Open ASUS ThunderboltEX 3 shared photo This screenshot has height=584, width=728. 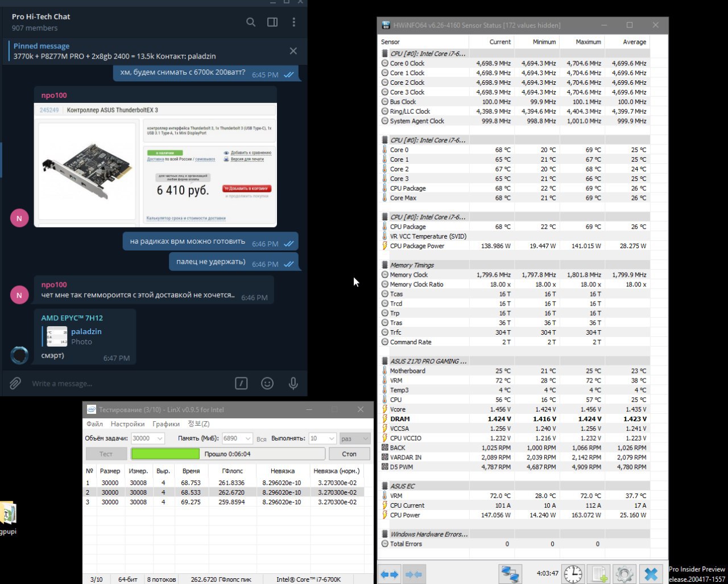point(155,165)
